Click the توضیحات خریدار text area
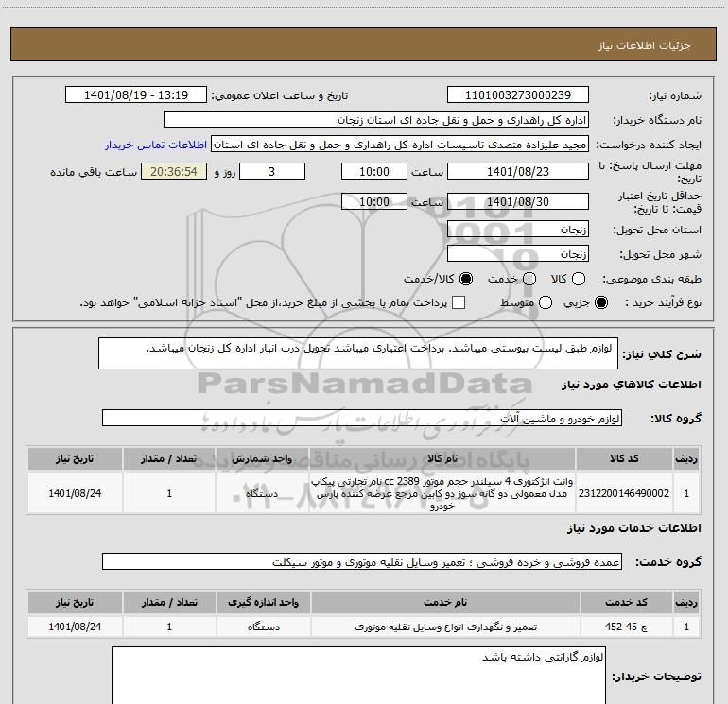 [358, 676]
